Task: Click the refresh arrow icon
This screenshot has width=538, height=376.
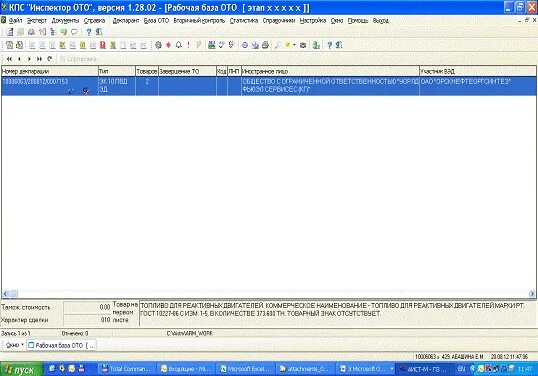Action: click(x=50, y=59)
